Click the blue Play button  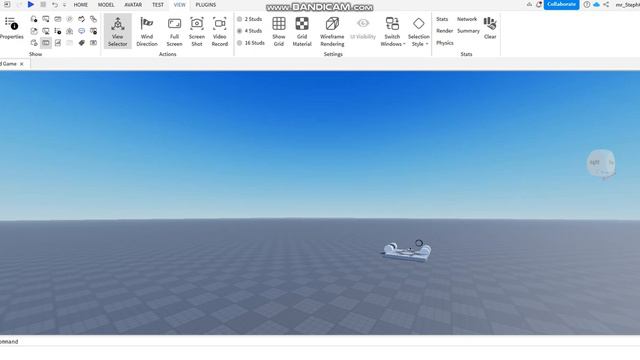coord(31,4)
